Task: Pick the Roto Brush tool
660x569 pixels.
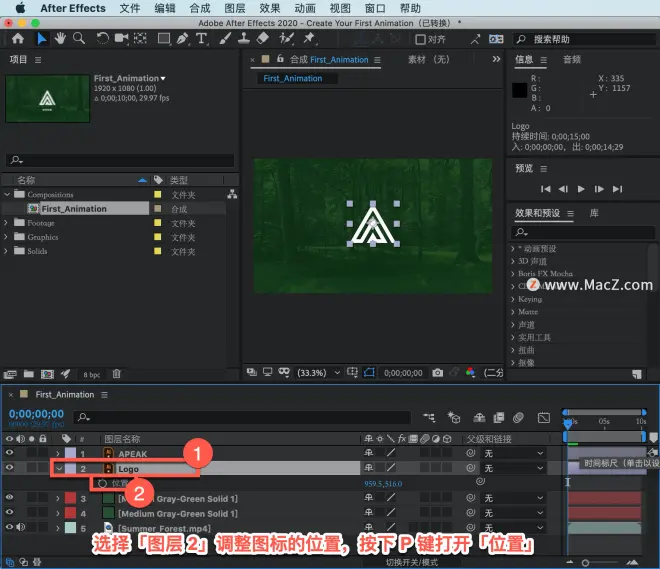Action: [x=286, y=39]
